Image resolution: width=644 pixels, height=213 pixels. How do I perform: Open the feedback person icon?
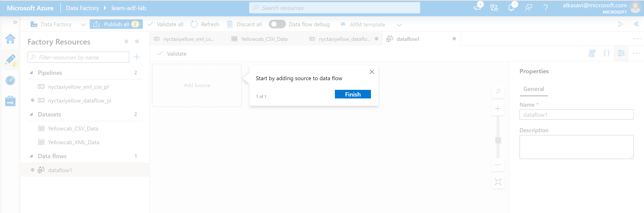(528, 8)
